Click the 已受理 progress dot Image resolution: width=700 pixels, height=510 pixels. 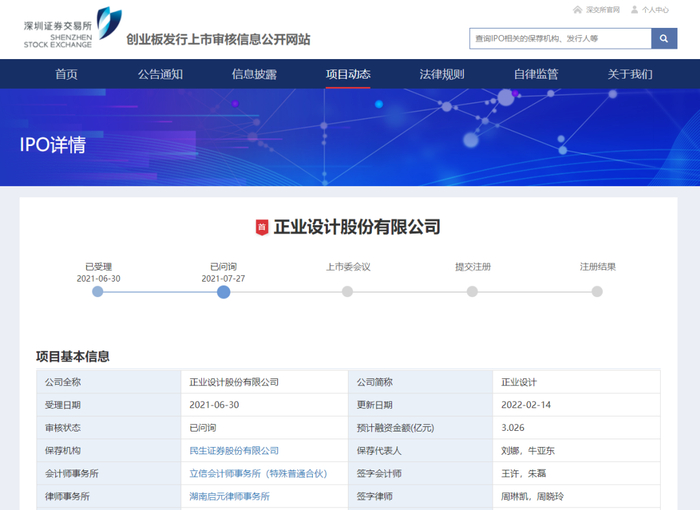click(x=98, y=292)
